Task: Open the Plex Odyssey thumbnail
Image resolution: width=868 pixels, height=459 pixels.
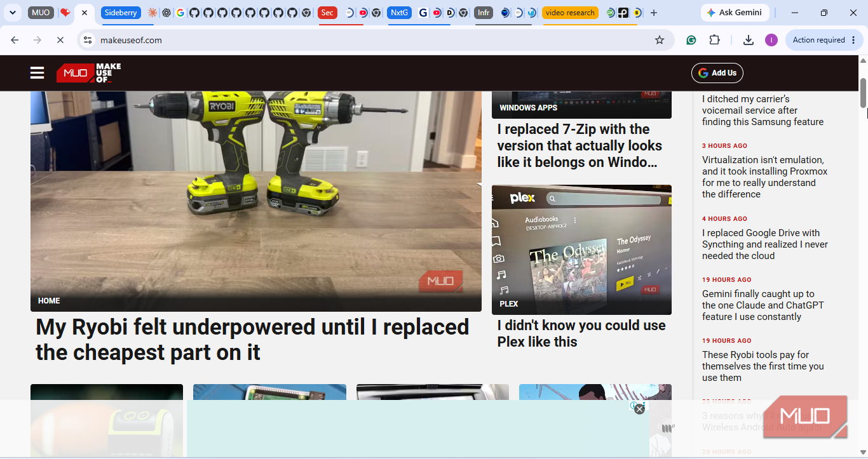Action: pos(581,249)
